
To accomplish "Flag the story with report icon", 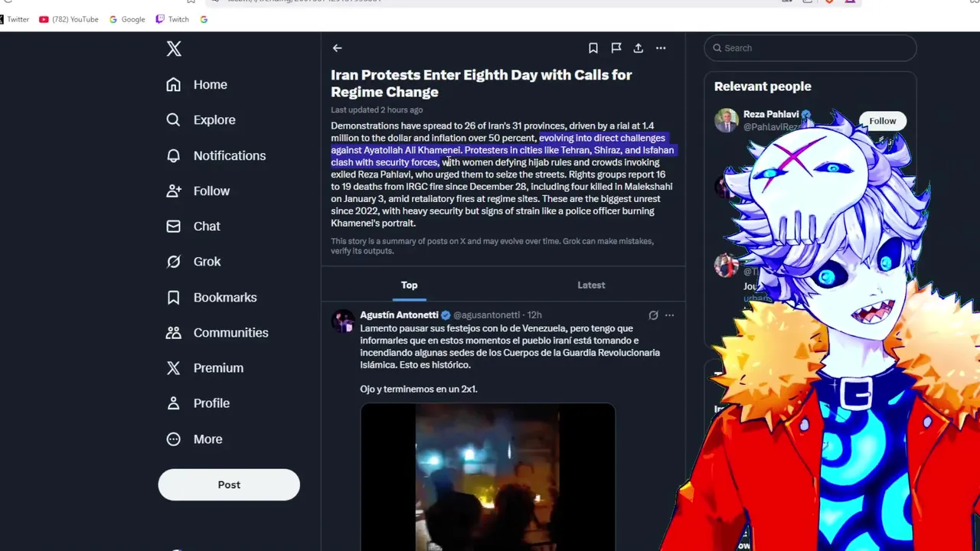I will pos(616,48).
